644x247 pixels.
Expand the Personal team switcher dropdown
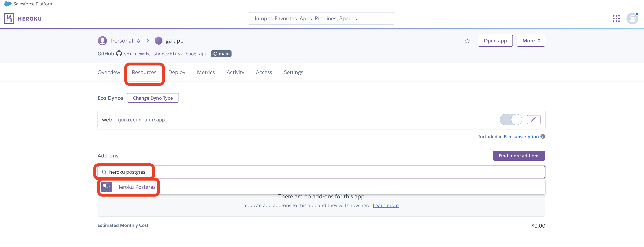pos(138,41)
